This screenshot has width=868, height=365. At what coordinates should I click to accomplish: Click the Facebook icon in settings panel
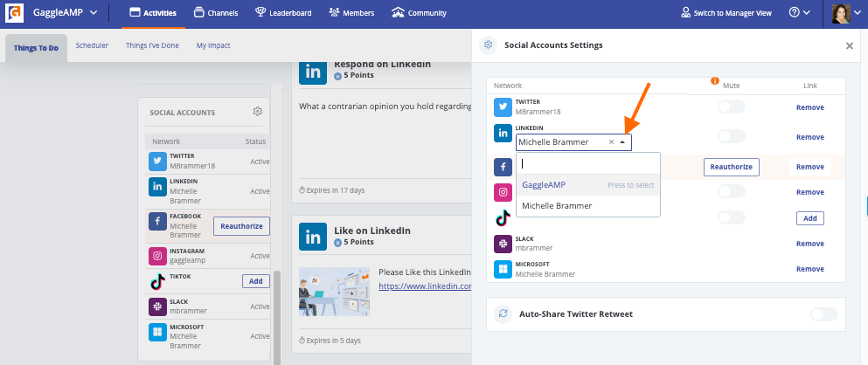tap(503, 167)
